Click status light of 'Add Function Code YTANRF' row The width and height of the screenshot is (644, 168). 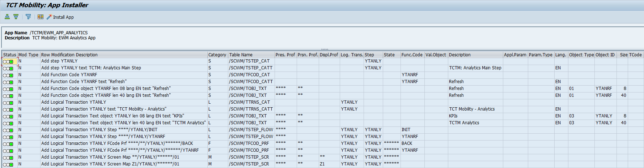[8, 76]
